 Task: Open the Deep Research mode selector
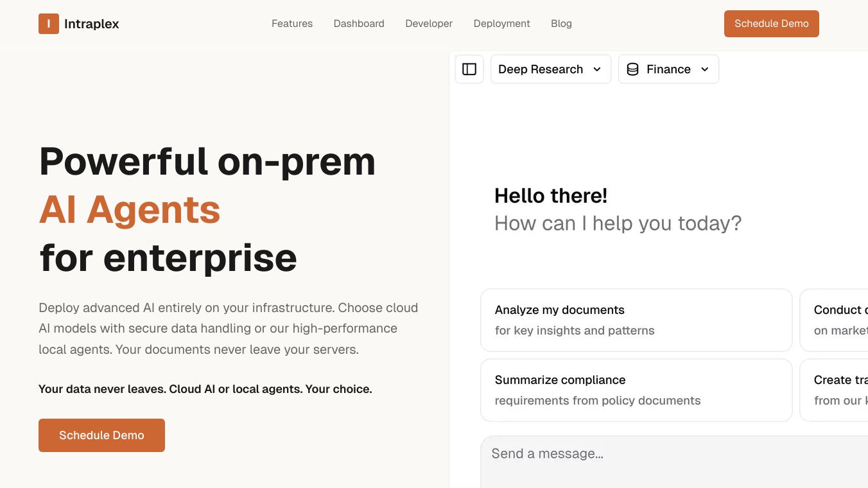click(x=541, y=69)
